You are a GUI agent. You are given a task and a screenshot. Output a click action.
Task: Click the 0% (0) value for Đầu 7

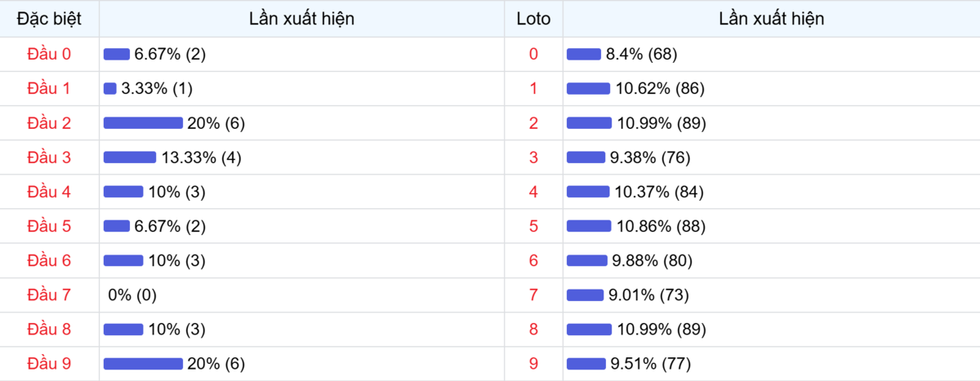tap(132, 295)
